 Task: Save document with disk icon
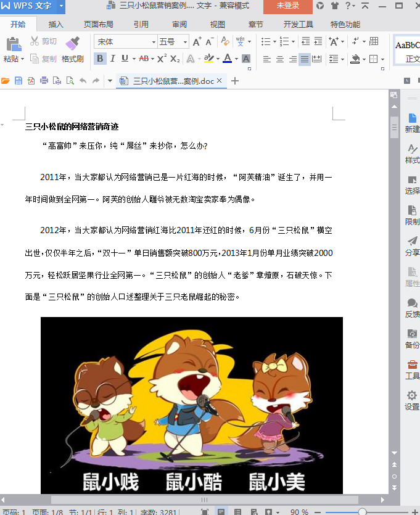(x=19, y=81)
